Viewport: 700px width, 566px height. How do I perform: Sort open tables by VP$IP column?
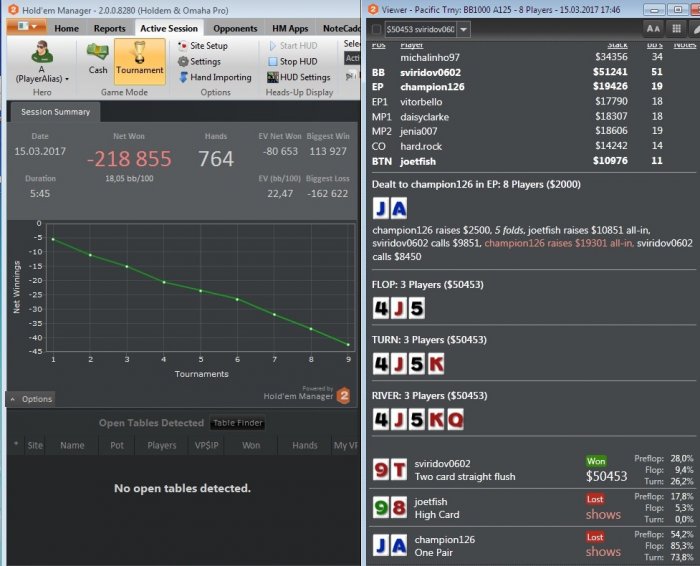[206, 445]
